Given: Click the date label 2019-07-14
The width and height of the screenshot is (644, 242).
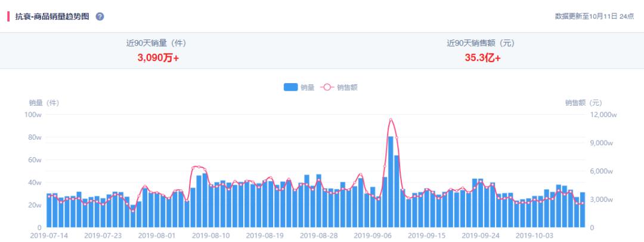Looking at the screenshot, I should coord(49,235).
